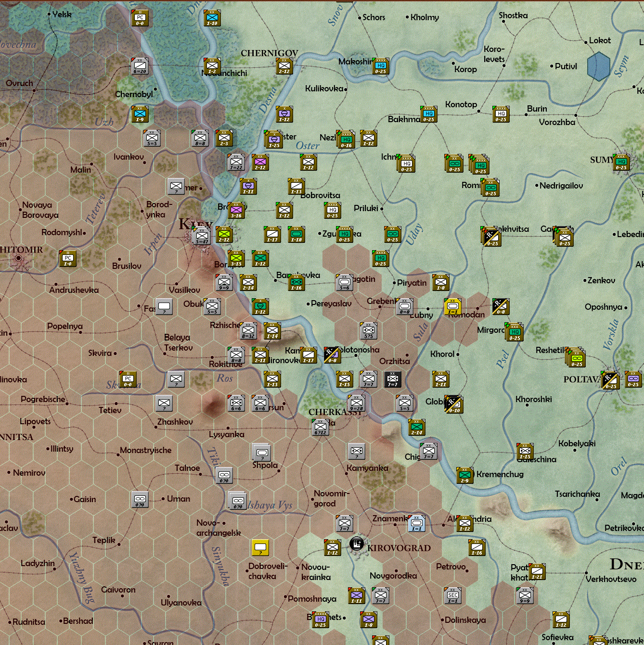
Task: Select the cyan 1-9 counter below Chernobyl
Action: pos(140,114)
